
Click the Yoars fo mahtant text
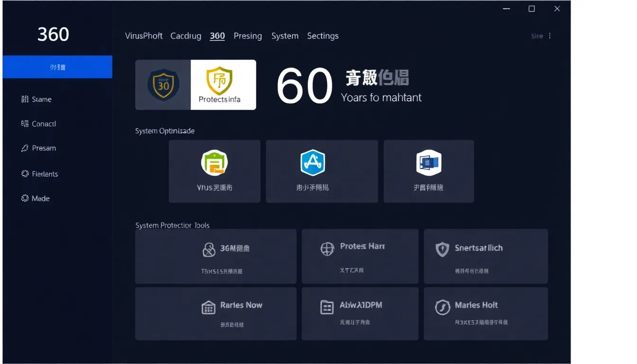tap(381, 98)
